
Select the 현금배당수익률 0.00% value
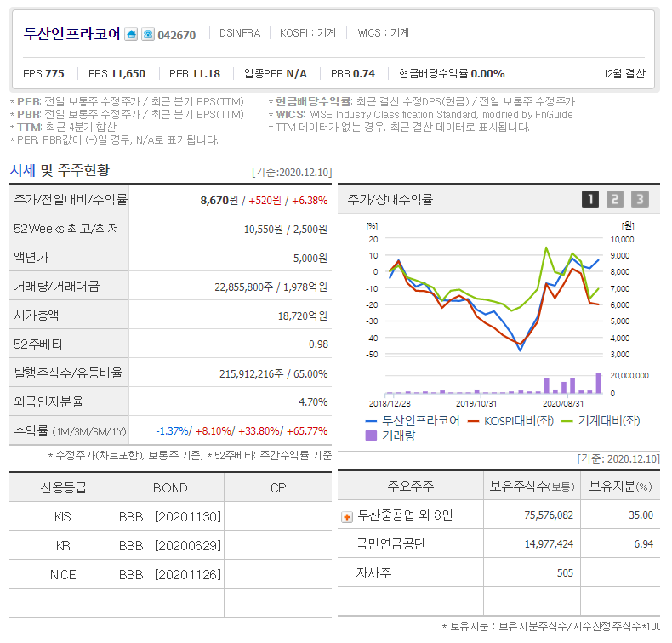pyautogui.click(x=452, y=74)
